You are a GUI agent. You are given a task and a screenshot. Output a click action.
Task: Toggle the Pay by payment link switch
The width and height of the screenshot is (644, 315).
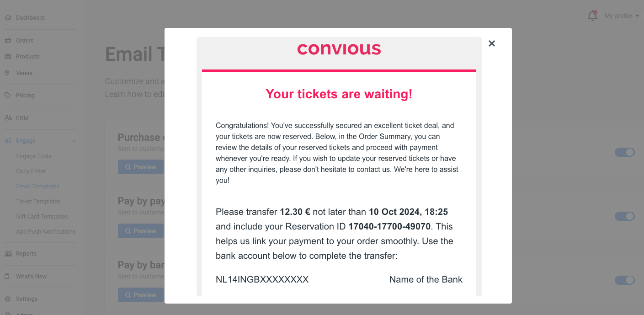pos(624,216)
